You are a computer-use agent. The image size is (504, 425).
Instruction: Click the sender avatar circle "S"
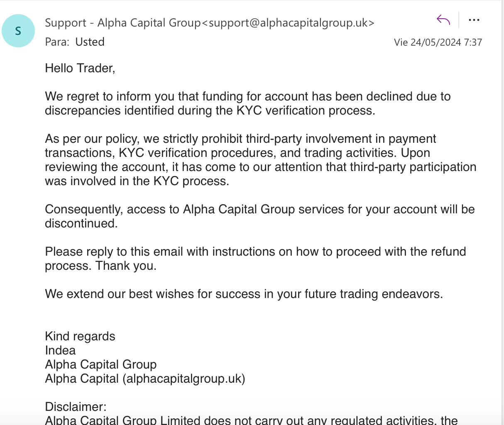click(x=18, y=31)
